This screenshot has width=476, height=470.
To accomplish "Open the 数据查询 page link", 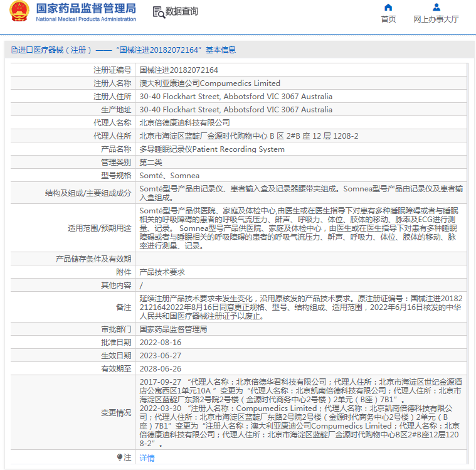I will 181,12.
